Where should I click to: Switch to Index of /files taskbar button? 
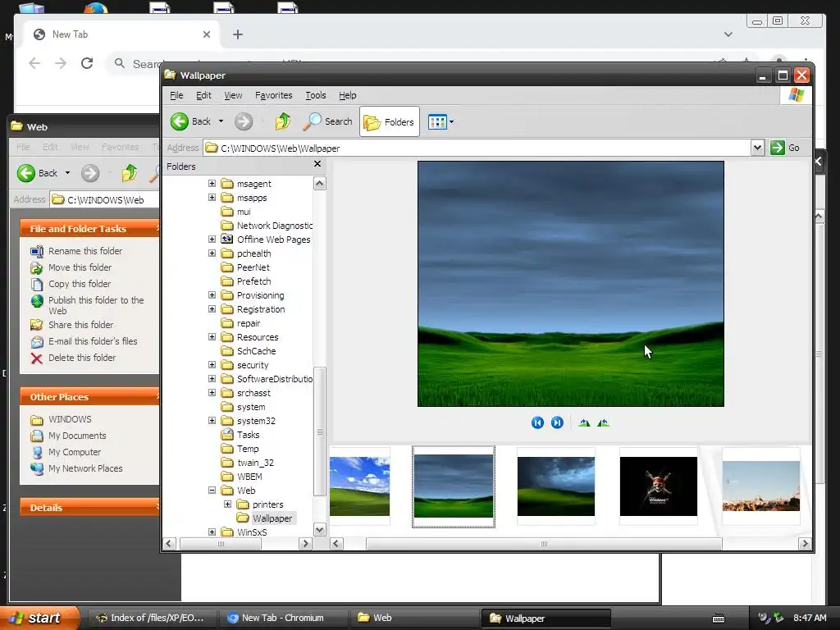point(151,618)
